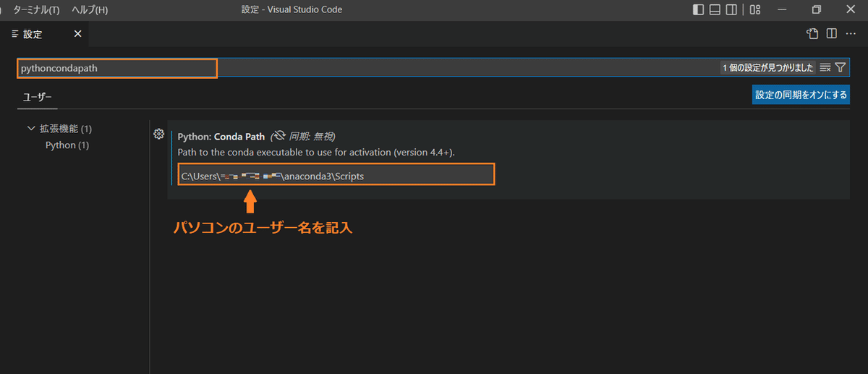This screenshot has width=868, height=374.
Task: Toggle the bottom panel layout icon
Action: [x=715, y=9]
